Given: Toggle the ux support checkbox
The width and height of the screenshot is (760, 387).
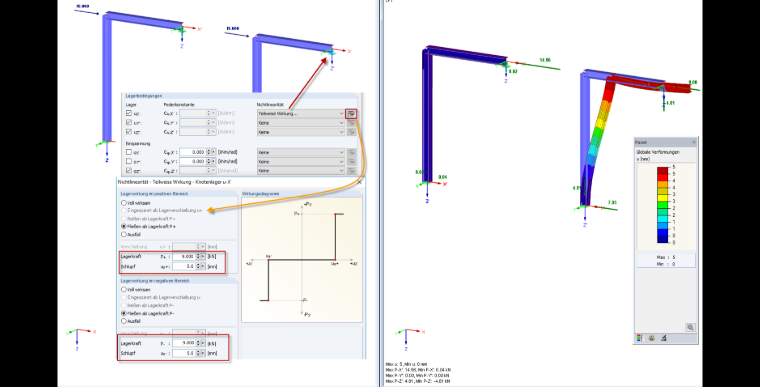Looking at the screenshot, I should tap(128, 113).
